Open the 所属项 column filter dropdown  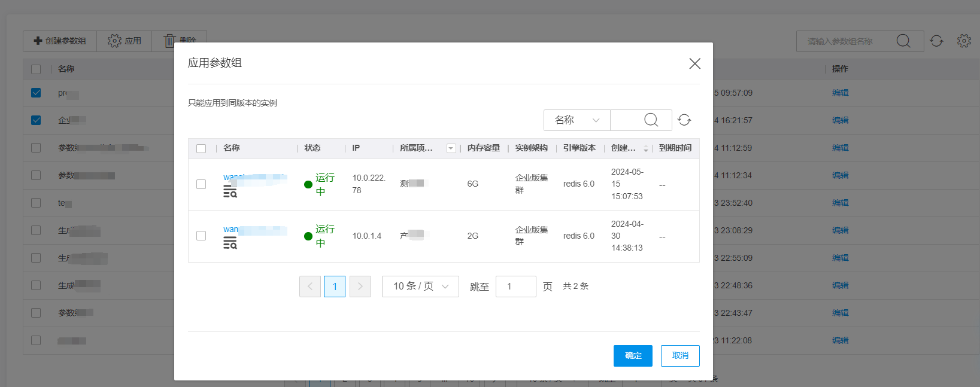coord(451,148)
